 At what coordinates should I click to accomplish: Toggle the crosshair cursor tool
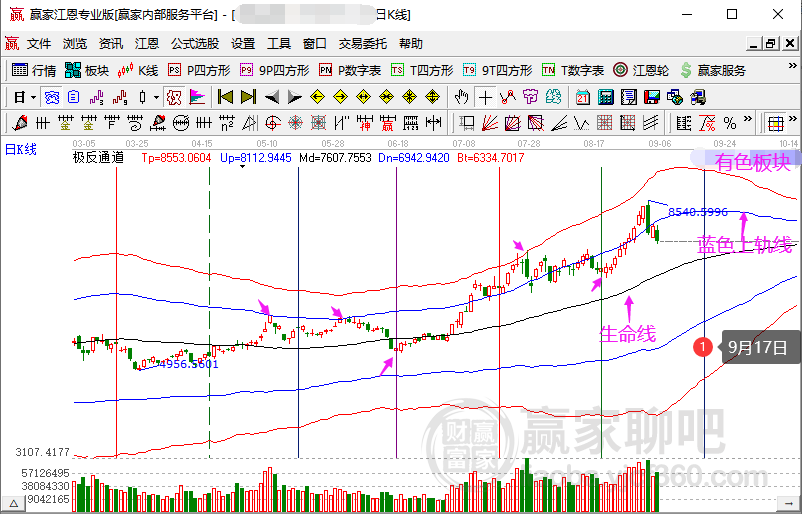click(484, 97)
